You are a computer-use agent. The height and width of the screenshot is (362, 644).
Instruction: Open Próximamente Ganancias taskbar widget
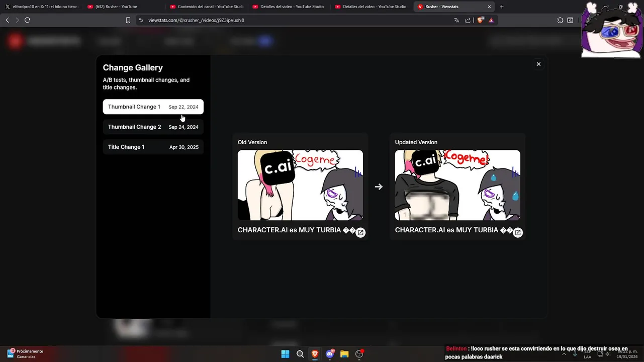[25, 354]
